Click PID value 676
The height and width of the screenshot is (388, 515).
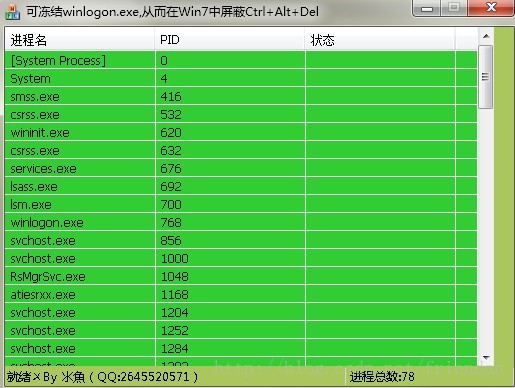coord(171,168)
